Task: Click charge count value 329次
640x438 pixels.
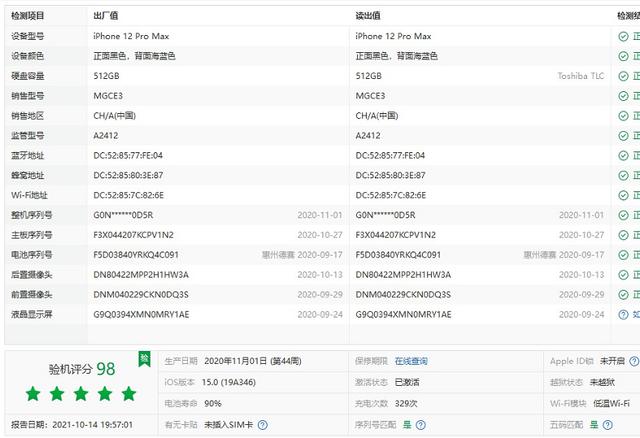Action: click(406, 404)
